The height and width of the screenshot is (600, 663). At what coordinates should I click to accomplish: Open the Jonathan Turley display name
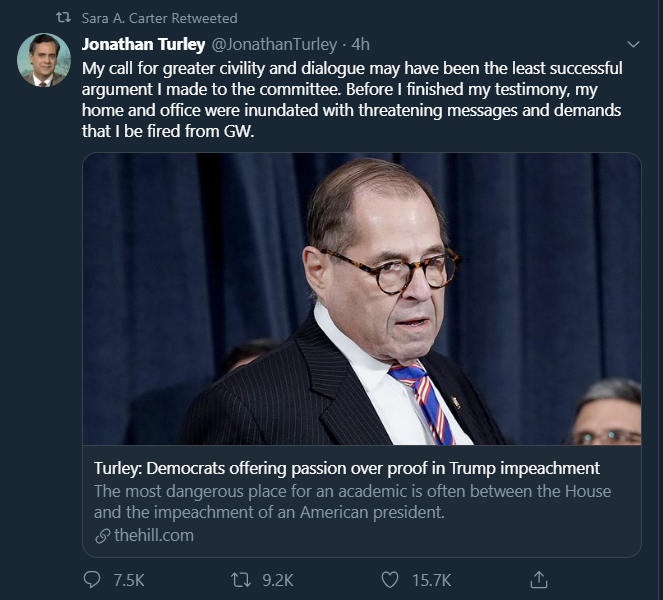[143, 46]
